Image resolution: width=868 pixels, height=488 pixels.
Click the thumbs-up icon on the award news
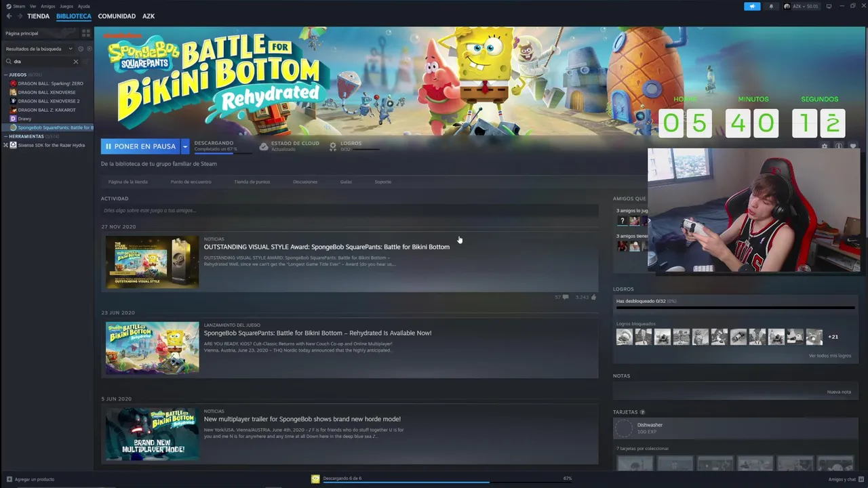[593, 297]
